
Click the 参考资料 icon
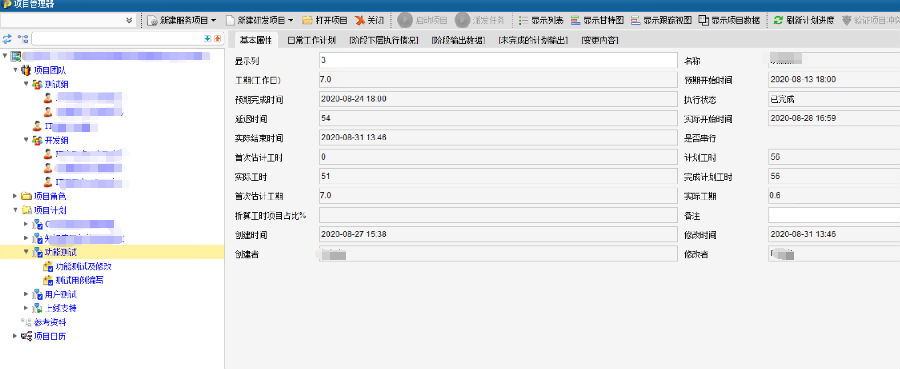coord(26,323)
